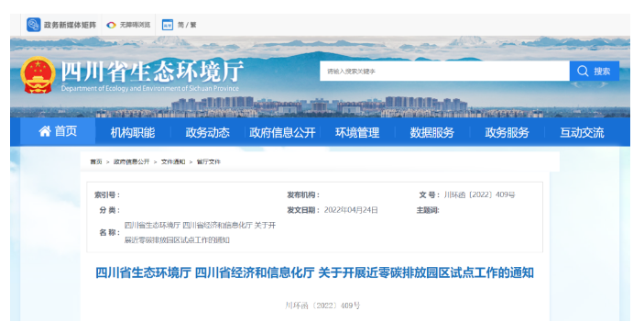Open the 政务动态 menu
The width and height of the screenshot is (644, 333).
(x=207, y=132)
